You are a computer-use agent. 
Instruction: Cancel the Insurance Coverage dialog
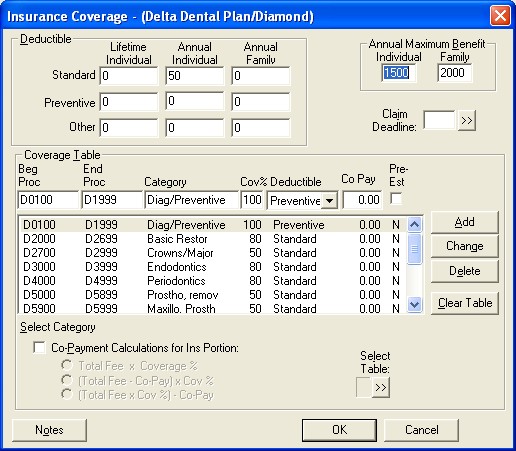pyautogui.click(x=421, y=430)
